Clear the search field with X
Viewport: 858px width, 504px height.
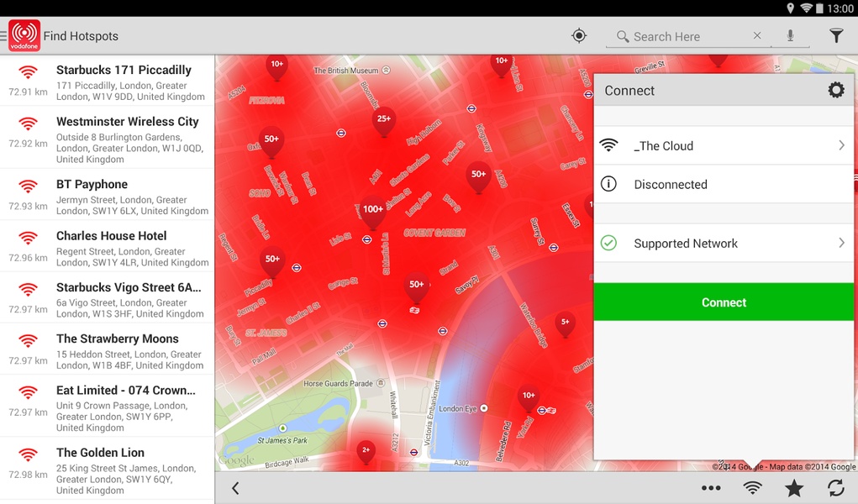pyautogui.click(x=757, y=35)
